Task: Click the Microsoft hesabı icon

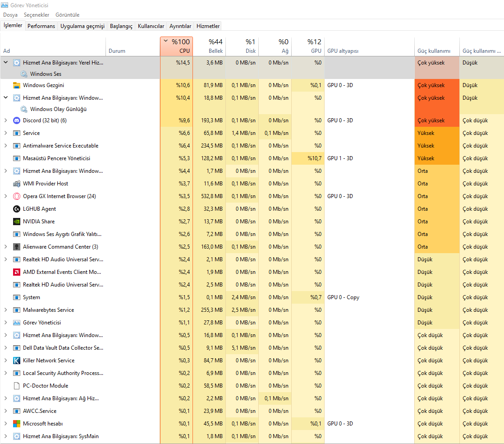Action: pyautogui.click(x=16, y=423)
